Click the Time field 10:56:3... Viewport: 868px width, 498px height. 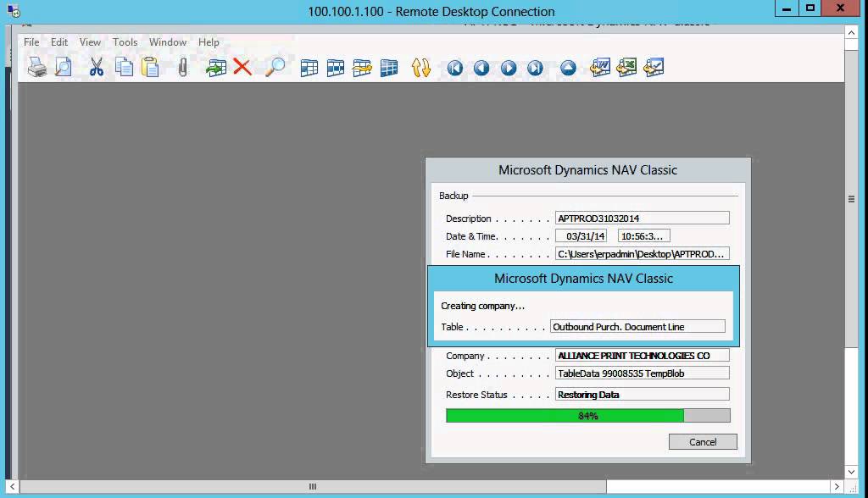(x=644, y=235)
